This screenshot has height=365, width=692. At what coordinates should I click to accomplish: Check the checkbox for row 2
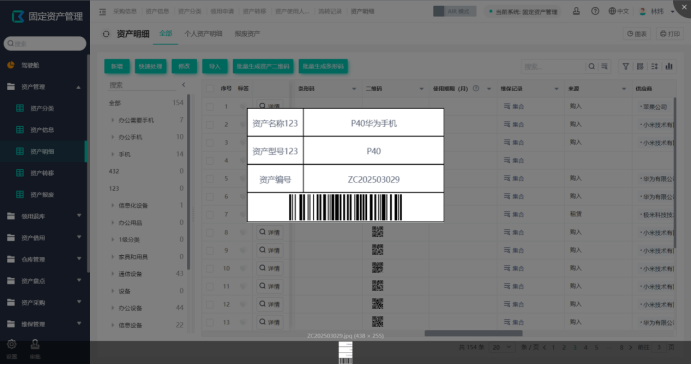point(210,124)
